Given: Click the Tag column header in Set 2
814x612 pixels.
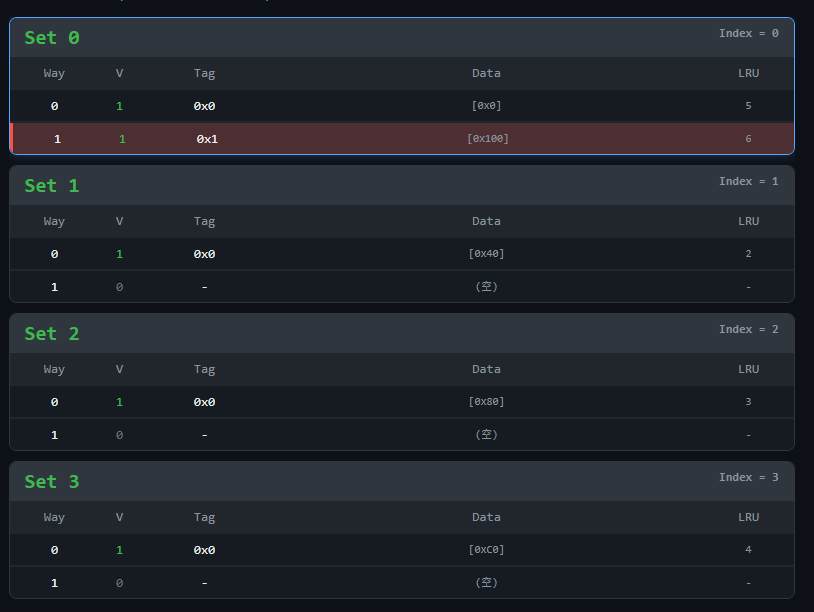Looking at the screenshot, I should [x=204, y=369].
